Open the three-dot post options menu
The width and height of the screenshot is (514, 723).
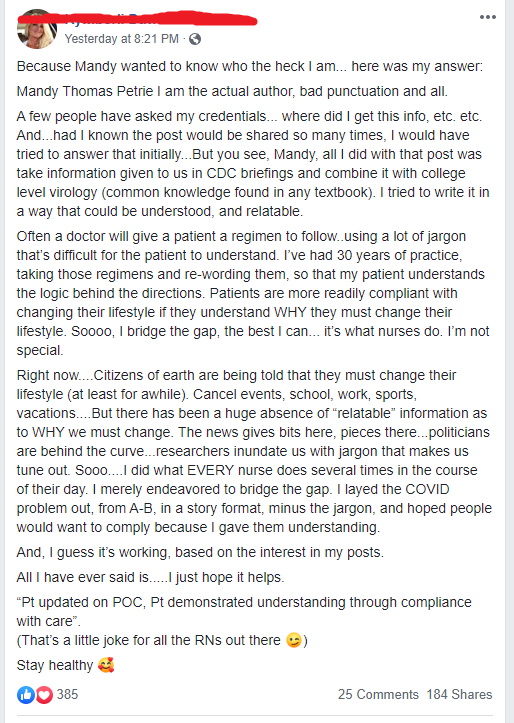(x=487, y=17)
